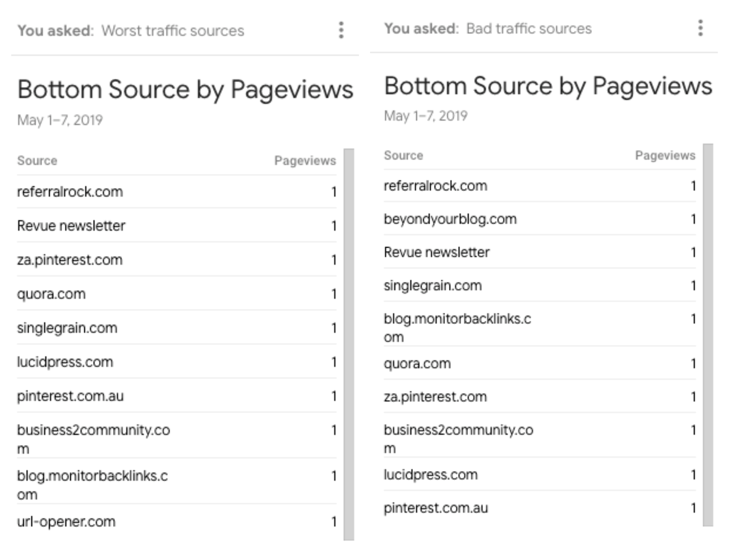Select the Pageviews column header in the Worst traffic card

305,161
